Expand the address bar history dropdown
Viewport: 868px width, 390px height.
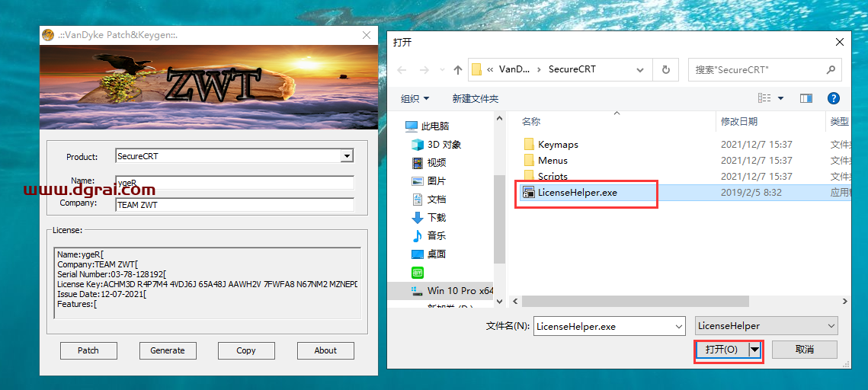640,70
